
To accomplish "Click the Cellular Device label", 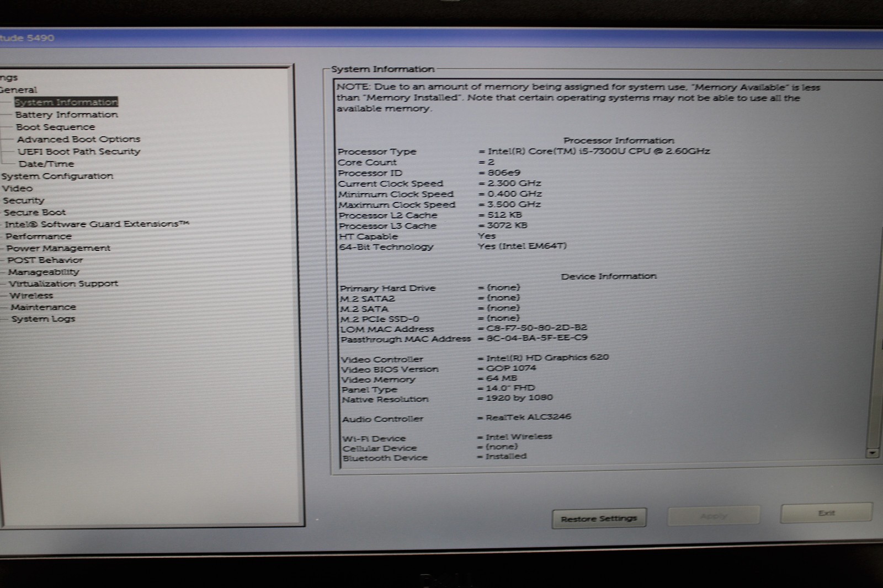I will click(380, 448).
